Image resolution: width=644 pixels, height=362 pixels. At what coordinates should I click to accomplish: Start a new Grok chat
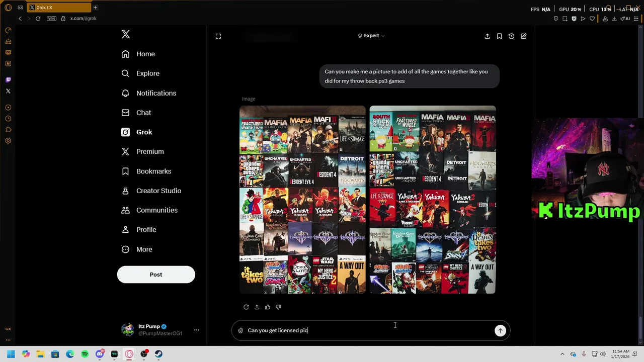524,36
